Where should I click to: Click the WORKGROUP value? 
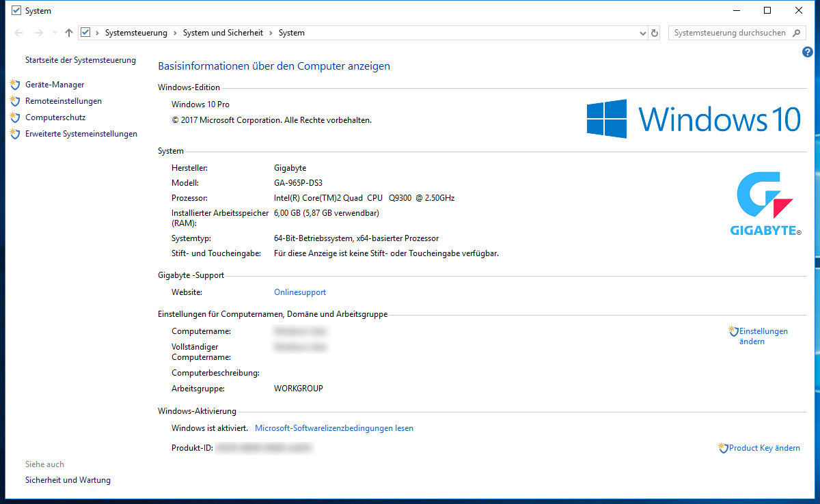click(x=299, y=389)
